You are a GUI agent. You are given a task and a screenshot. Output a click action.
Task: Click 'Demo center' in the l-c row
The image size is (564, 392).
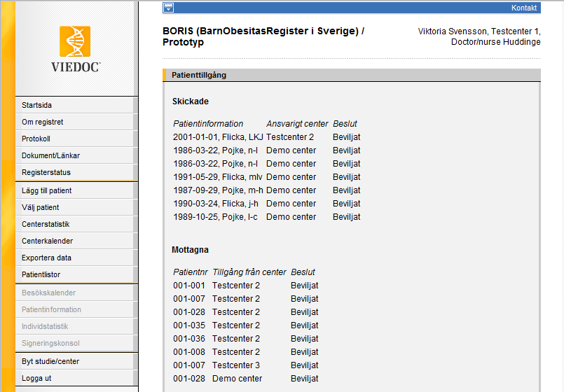click(x=291, y=217)
